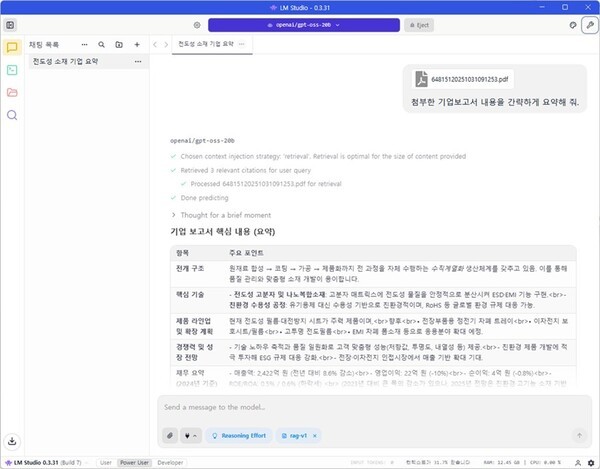This screenshot has width=600, height=469.
Task: Open the appearance icon at top right
Action: click(573, 25)
